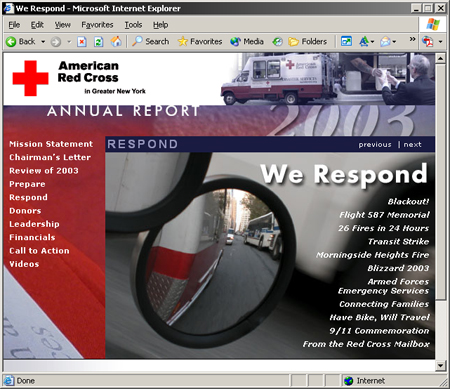This screenshot has width=450, height=389.
Task: Open Flight 587 Memorial story
Action: (384, 215)
